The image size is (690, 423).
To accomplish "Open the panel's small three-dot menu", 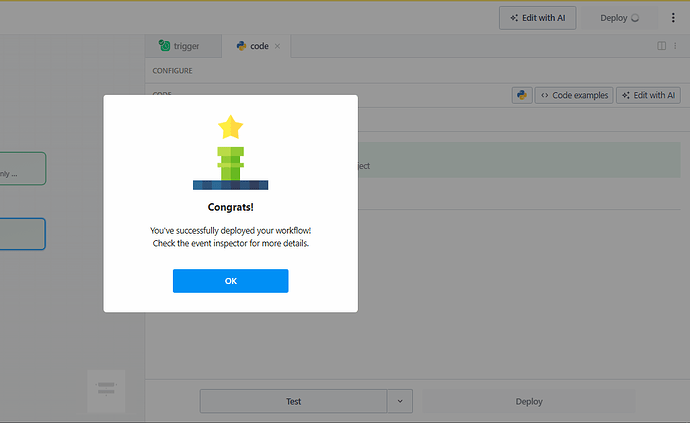I will [675, 46].
